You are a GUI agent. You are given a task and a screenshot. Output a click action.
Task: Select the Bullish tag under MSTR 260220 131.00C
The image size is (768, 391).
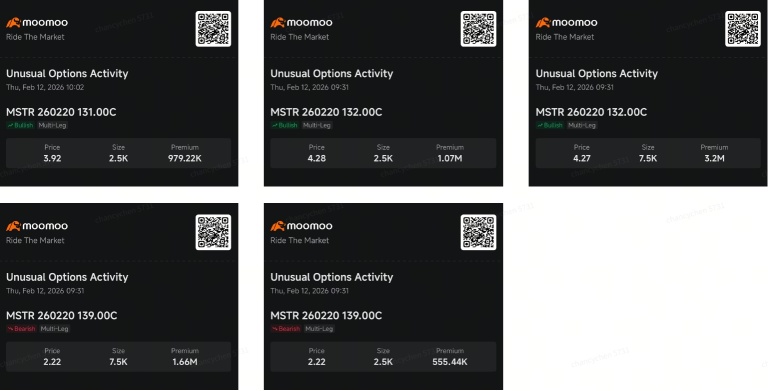20,125
